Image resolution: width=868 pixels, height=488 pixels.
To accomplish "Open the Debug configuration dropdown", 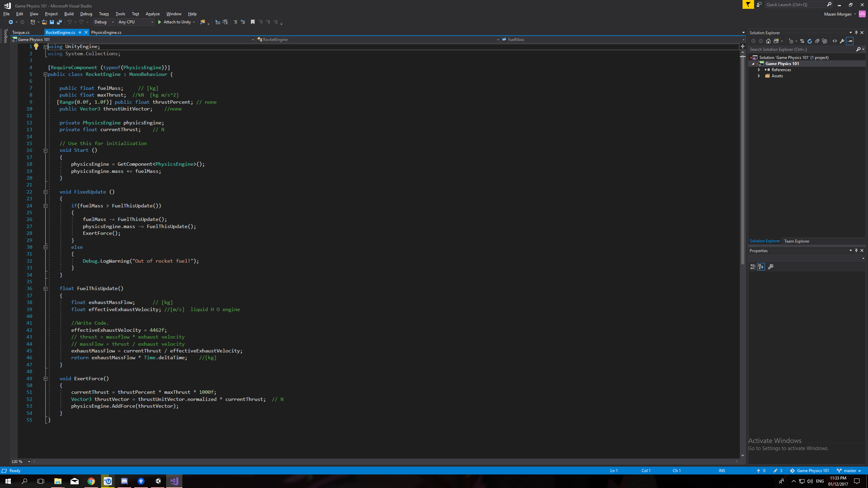I will tap(104, 22).
